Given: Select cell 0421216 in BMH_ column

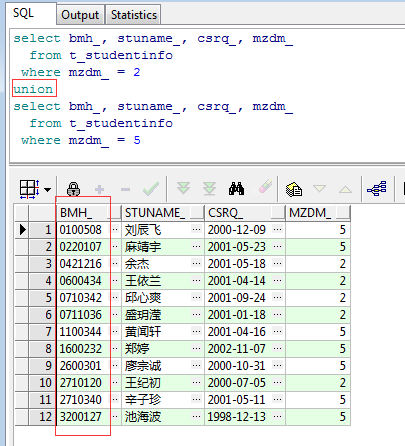Looking at the screenshot, I should pos(81,264).
